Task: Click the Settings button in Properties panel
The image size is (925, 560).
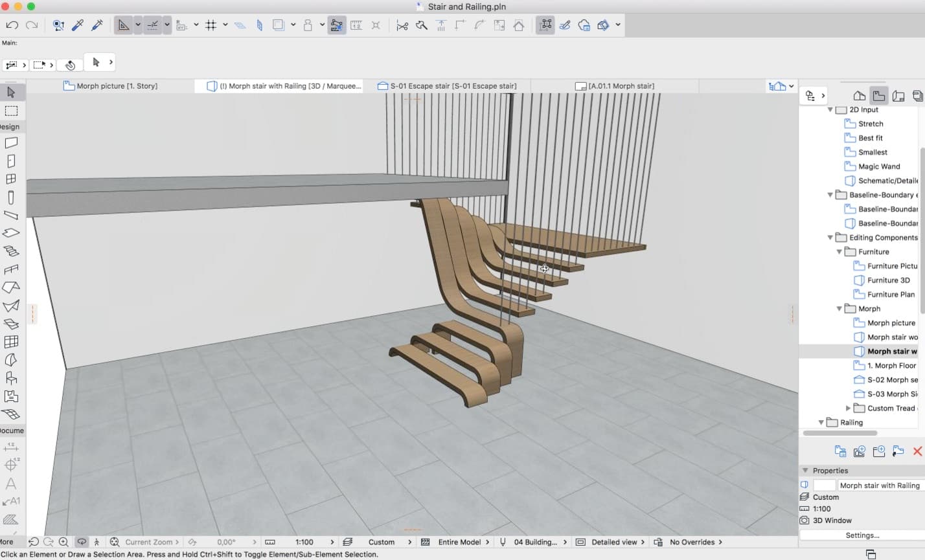Action: pos(862,535)
